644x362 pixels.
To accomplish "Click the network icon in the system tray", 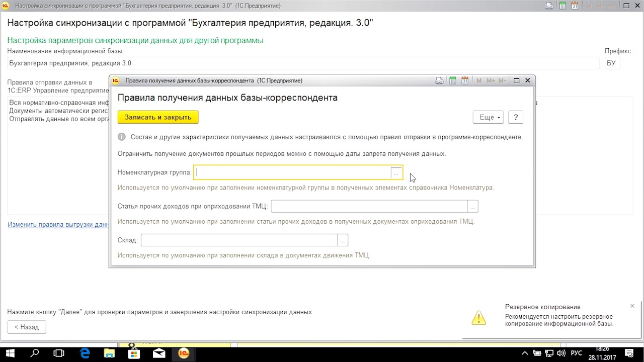I will [549, 353].
